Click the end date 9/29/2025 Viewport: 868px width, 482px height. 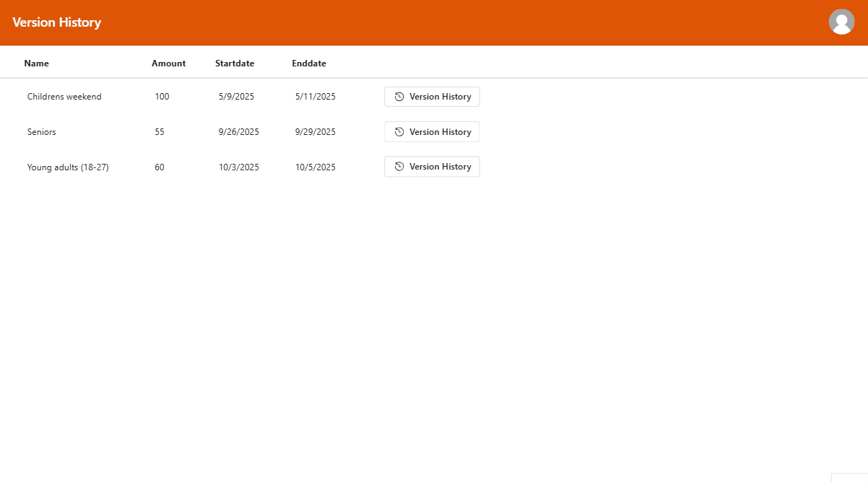pos(316,132)
